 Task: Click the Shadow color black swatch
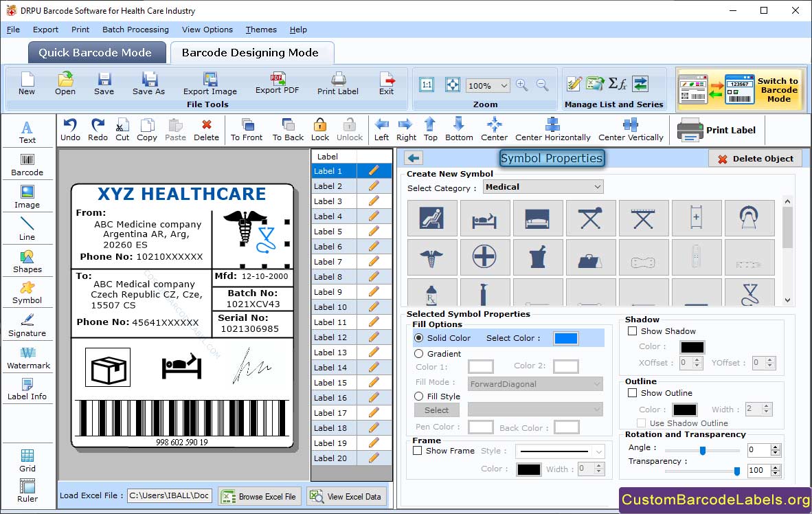[x=692, y=346]
